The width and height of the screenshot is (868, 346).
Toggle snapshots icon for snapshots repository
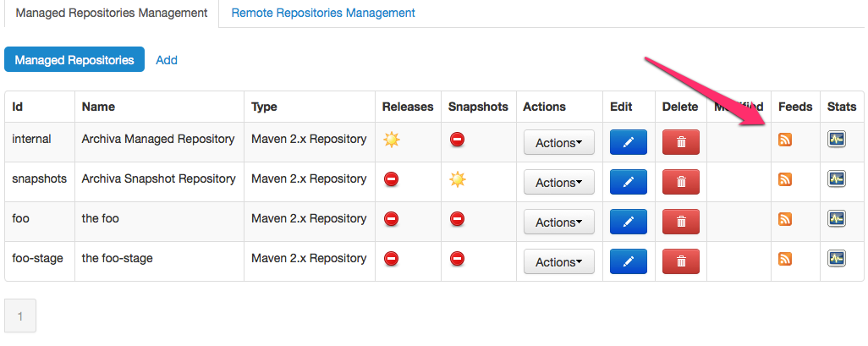point(457,178)
